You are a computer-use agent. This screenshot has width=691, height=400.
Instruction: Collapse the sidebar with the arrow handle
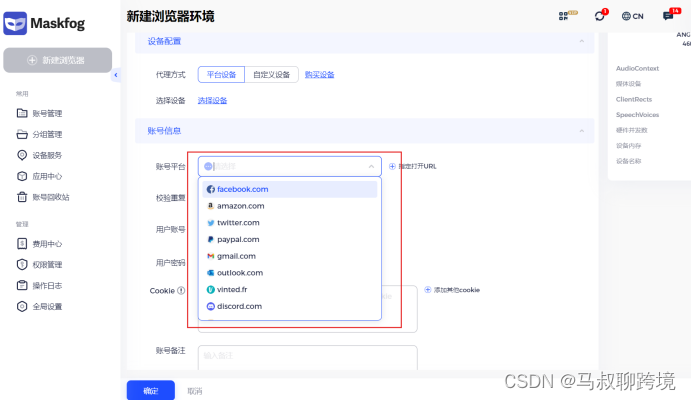(115, 75)
